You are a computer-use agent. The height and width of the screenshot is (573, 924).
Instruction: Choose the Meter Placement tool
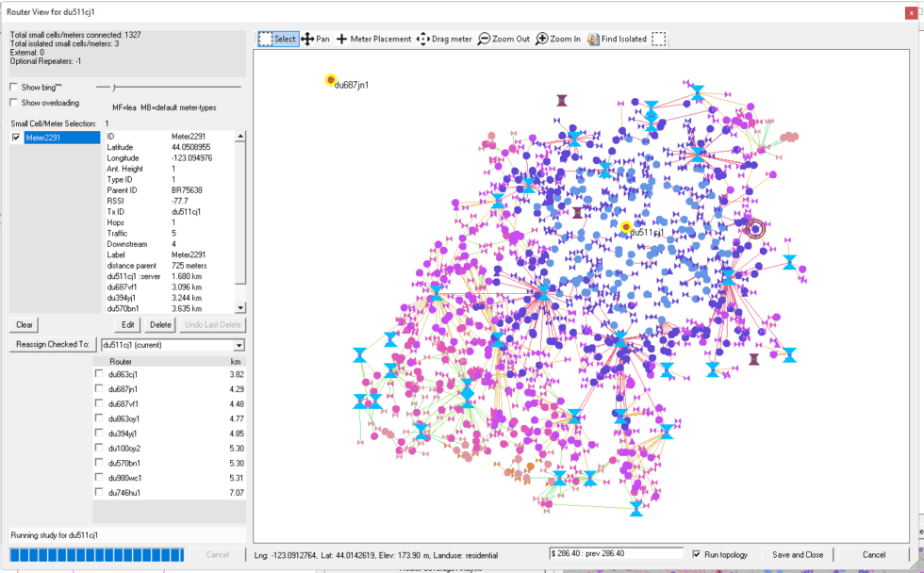[374, 40]
